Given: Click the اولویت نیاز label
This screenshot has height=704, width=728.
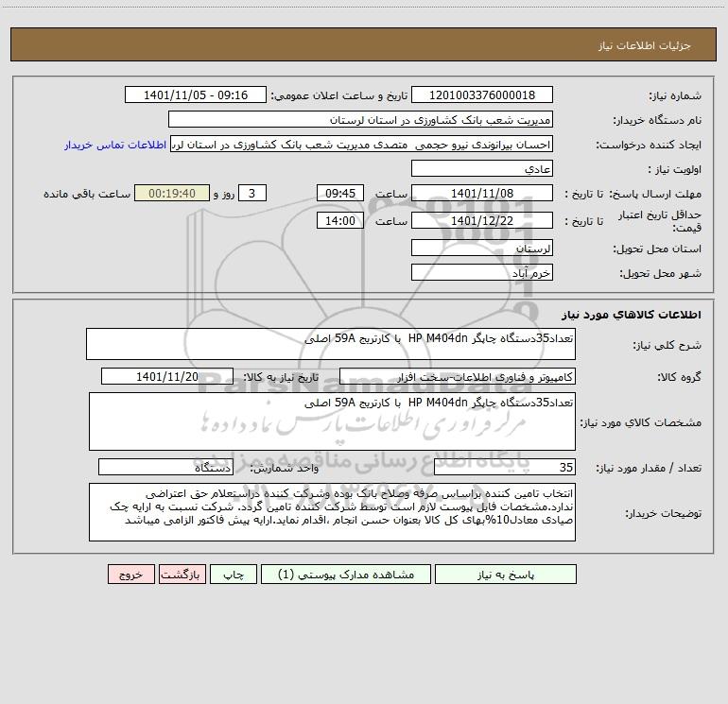Looking at the screenshot, I should tap(675, 170).
